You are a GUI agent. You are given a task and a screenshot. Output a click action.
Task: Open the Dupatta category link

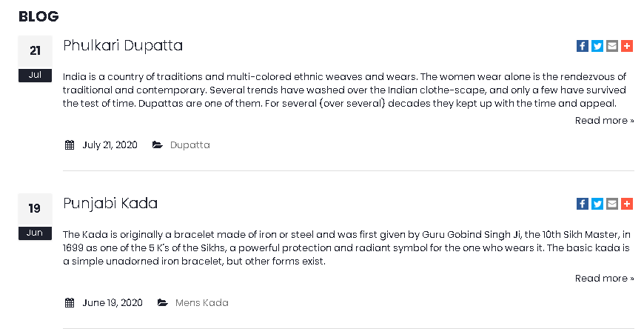pyautogui.click(x=189, y=144)
